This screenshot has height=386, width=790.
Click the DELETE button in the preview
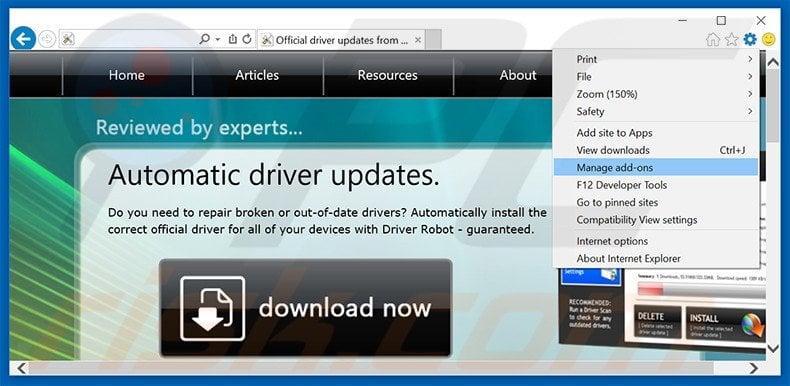coord(657,321)
